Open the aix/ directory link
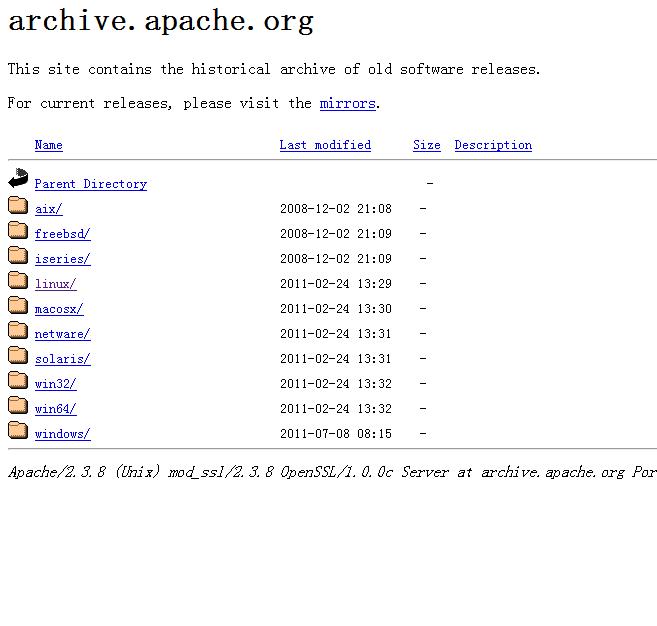Viewport: 657px width, 626px height. 49,209
